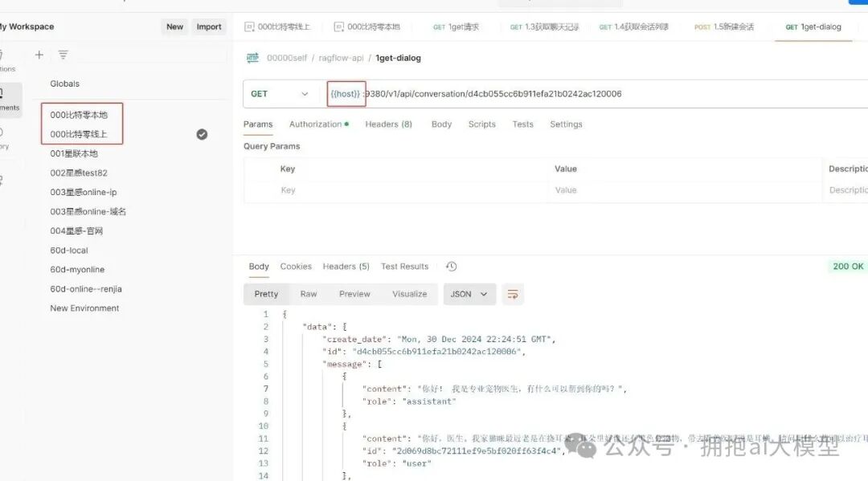Image resolution: width=868 pixels, height=481 pixels.
Task: Open the Cookies response tab
Action: click(296, 266)
